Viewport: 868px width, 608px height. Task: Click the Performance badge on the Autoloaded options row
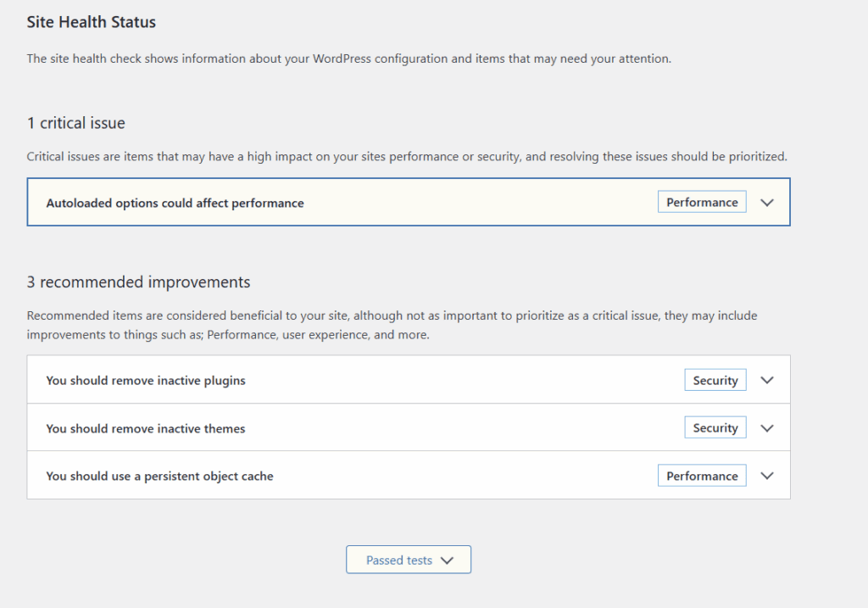[702, 202]
